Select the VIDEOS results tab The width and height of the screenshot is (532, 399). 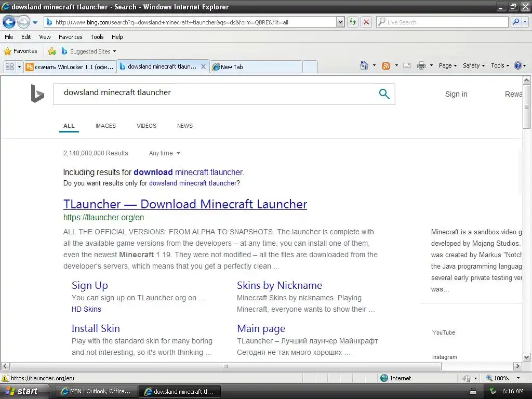point(146,126)
